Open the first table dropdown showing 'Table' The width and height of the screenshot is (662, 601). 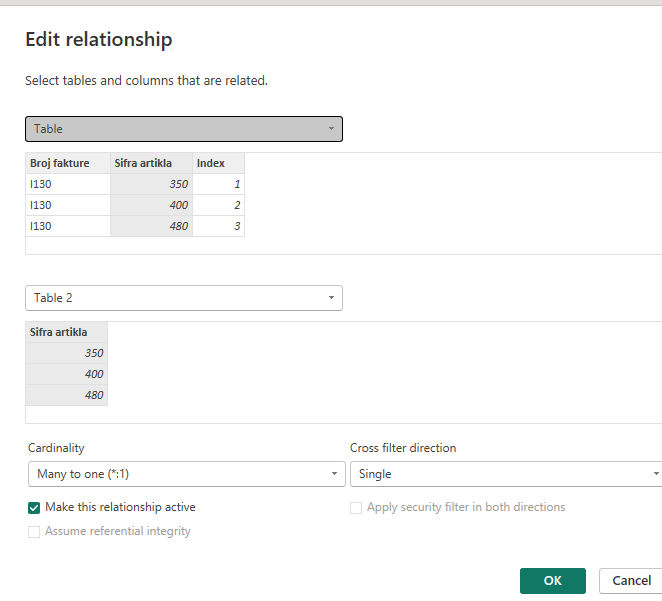pos(184,129)
